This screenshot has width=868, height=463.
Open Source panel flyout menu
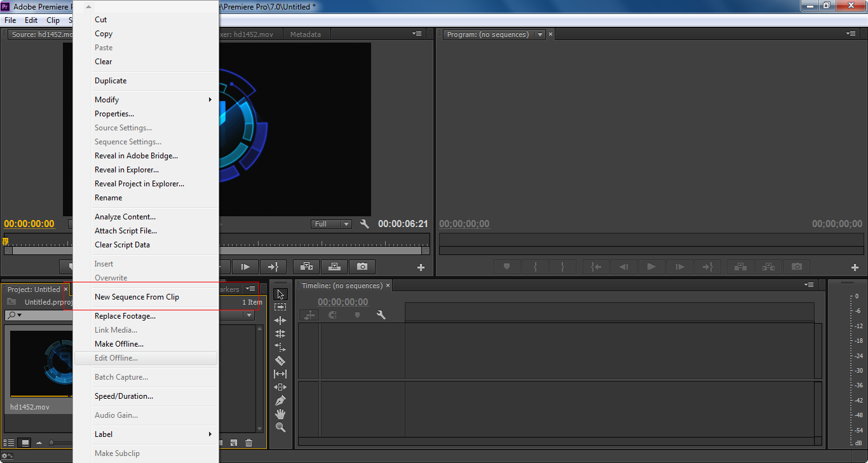tap(417, 34)
